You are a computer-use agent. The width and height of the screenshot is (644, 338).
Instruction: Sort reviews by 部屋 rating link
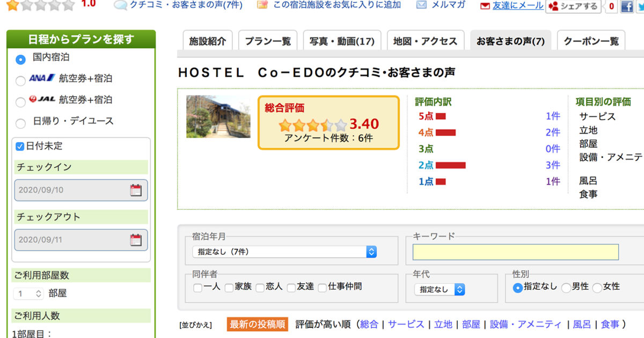click(x=471, y=324)
